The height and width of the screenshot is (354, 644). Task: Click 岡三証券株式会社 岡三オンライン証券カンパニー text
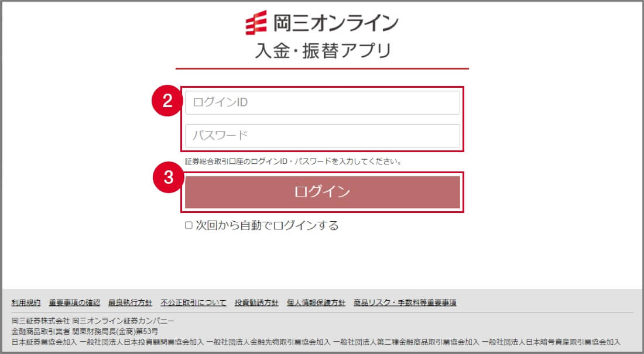[93, 321]
